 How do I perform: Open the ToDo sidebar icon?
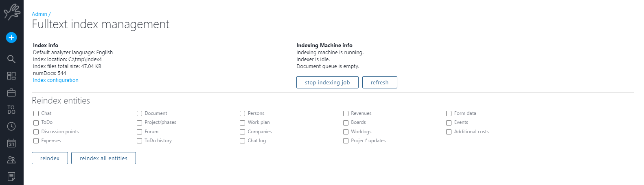[x=11, y=110]
